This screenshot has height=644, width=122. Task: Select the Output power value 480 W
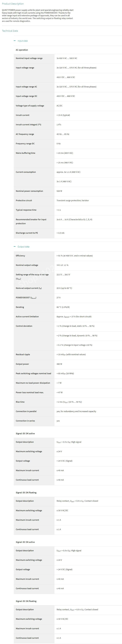coord(59,364)
